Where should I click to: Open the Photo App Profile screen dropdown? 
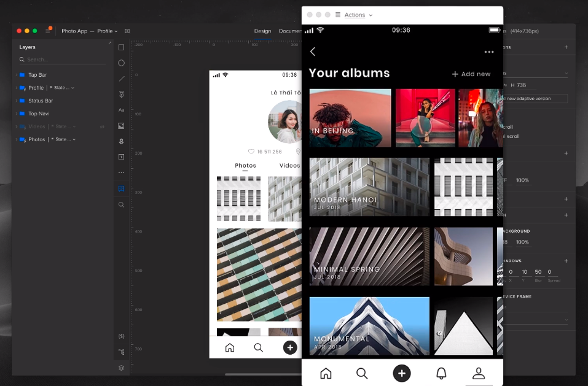click(107, 31)
